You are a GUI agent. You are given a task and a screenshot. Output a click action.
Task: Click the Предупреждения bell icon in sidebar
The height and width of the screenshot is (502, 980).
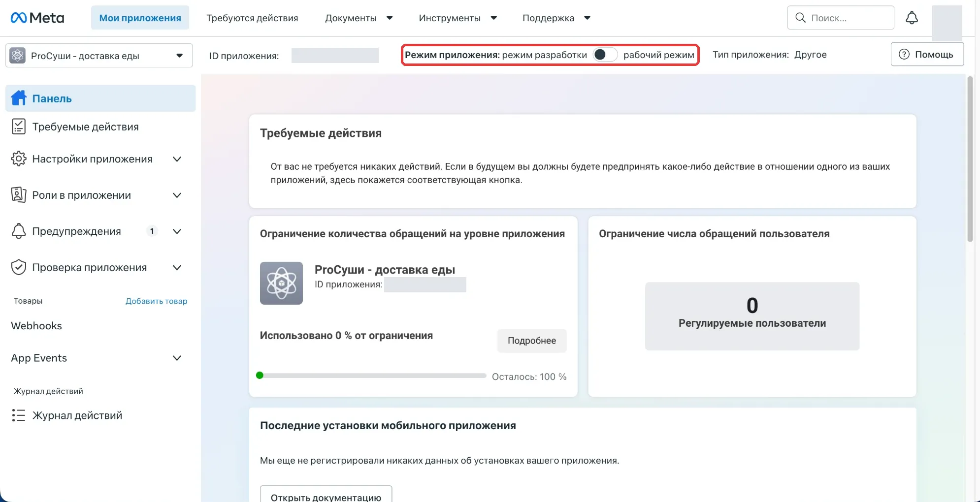point(19,231)
